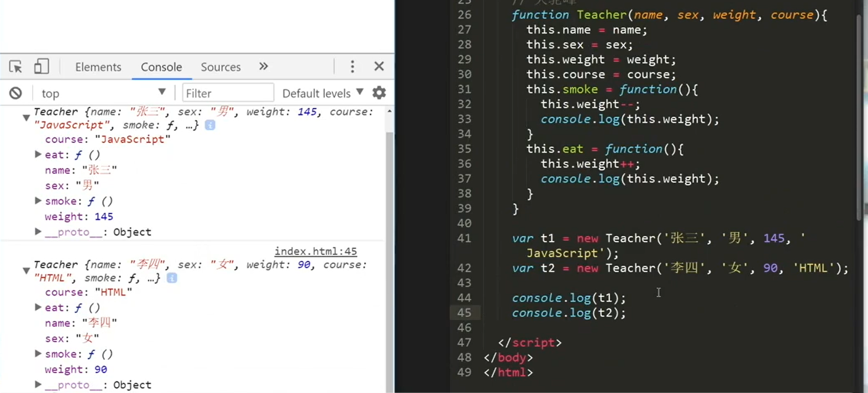Click the this.weight++ statement
This screenshot has height=393, width=868.
click(590, 164)
